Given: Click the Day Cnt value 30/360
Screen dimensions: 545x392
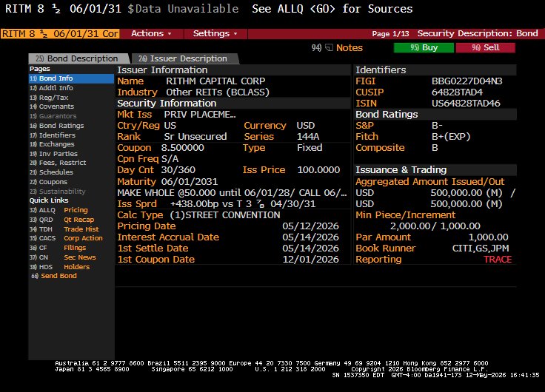Looking at the screenshot, I should [178, 170].
